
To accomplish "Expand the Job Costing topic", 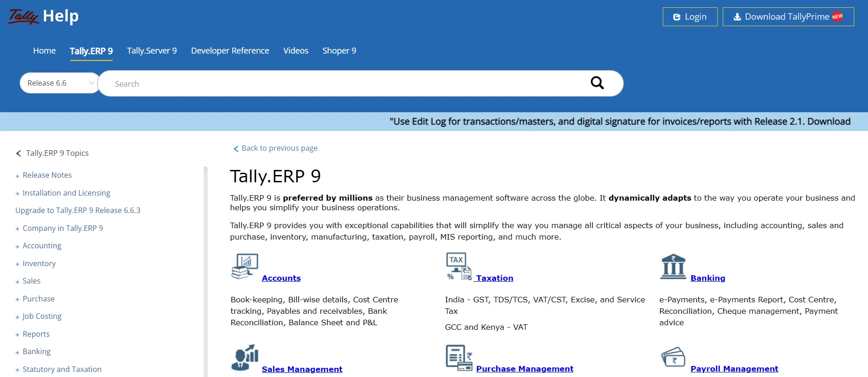I will pos(17,317).
